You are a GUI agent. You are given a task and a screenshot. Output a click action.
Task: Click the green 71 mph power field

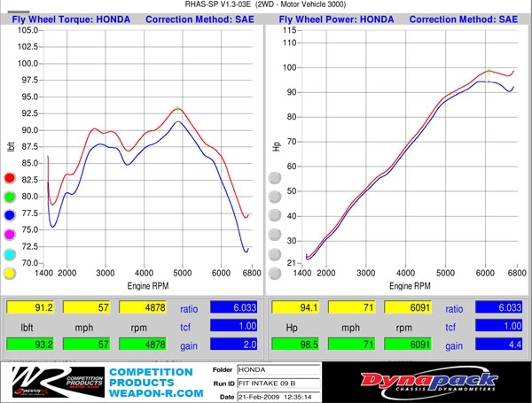[351, 345]
